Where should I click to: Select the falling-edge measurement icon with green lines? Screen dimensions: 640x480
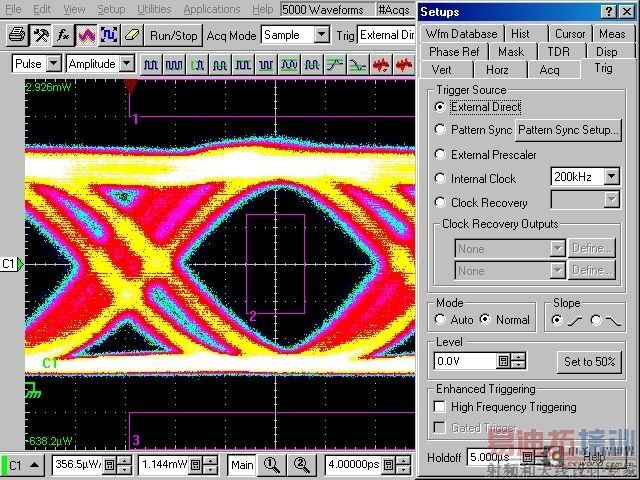coord(358,65)
